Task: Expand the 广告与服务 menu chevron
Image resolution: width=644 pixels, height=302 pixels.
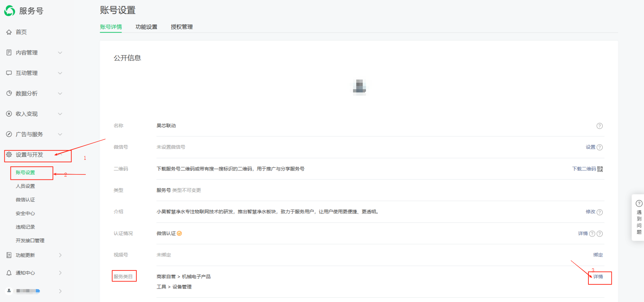Action: (60, 134)
